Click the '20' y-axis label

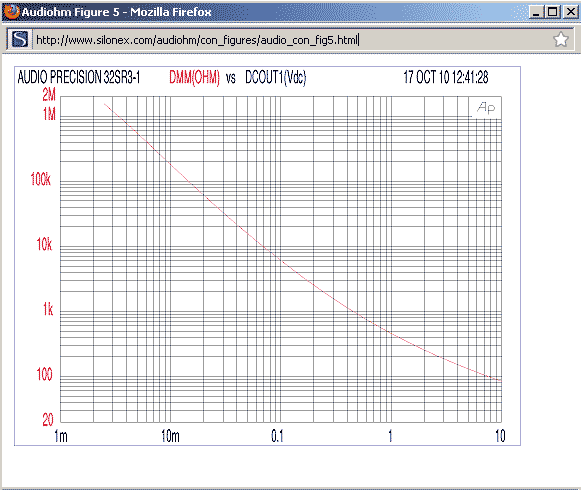[x=48, y=420]
